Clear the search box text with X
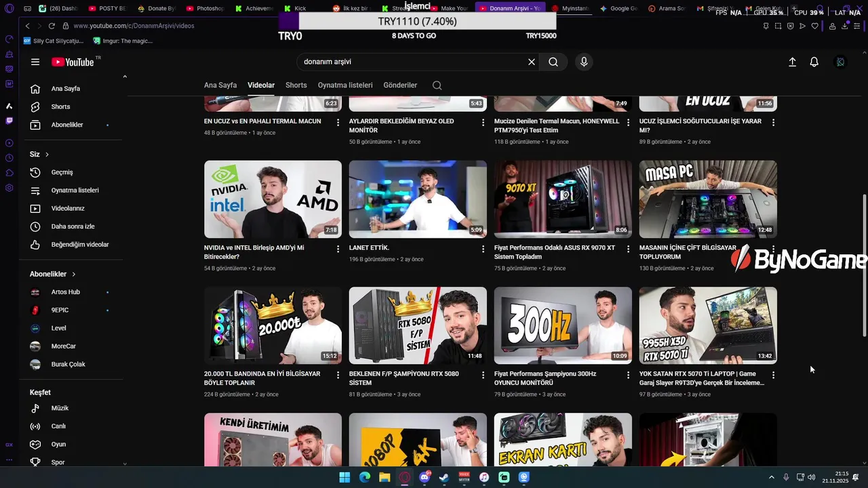The width and height of the screenshot is (868, 488). click(x=532, y=62)
